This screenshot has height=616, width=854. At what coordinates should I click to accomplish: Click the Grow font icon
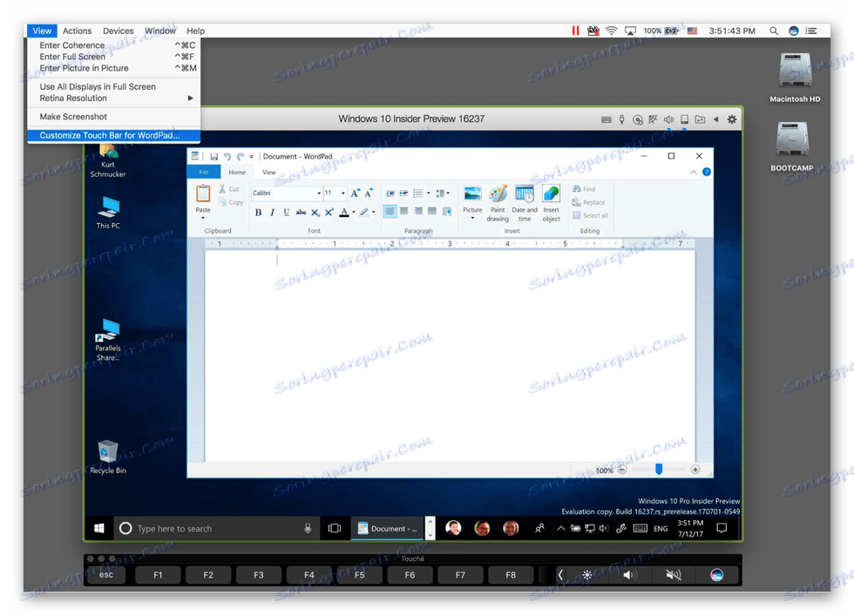pos(356,193)
